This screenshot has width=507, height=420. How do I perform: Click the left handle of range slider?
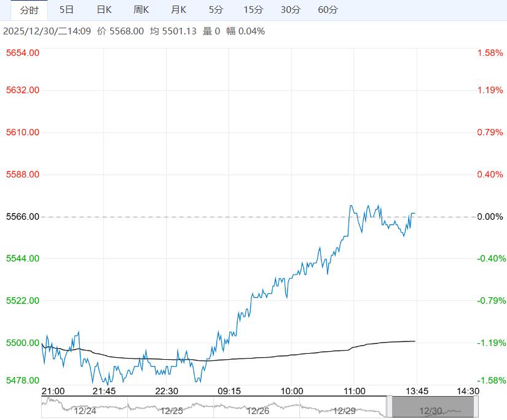(x=389, y=406)
